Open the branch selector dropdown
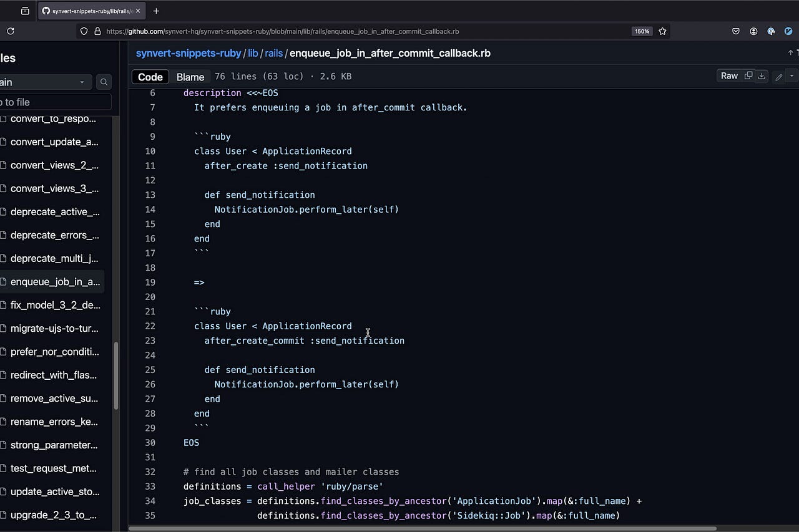Screen dimensions: 799x532 coord(45,82)
